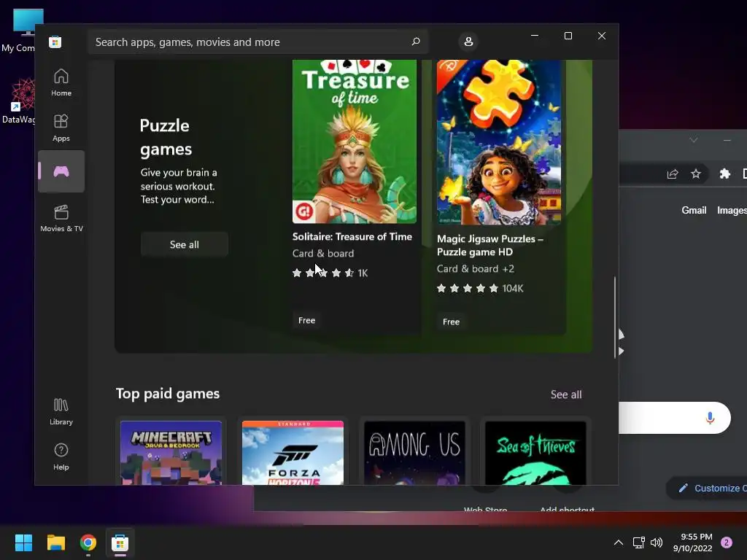Open the Minecraft Java & Bedrock tile
Viewport: 747px width, 560px height.
[171, 452]
